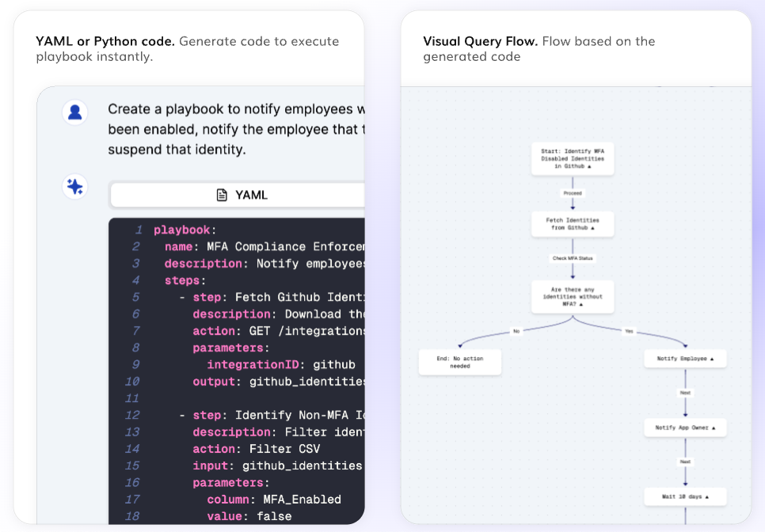Click 'action: GET /integrations' code line
The image size is (765, 532).
pos(279,331)
